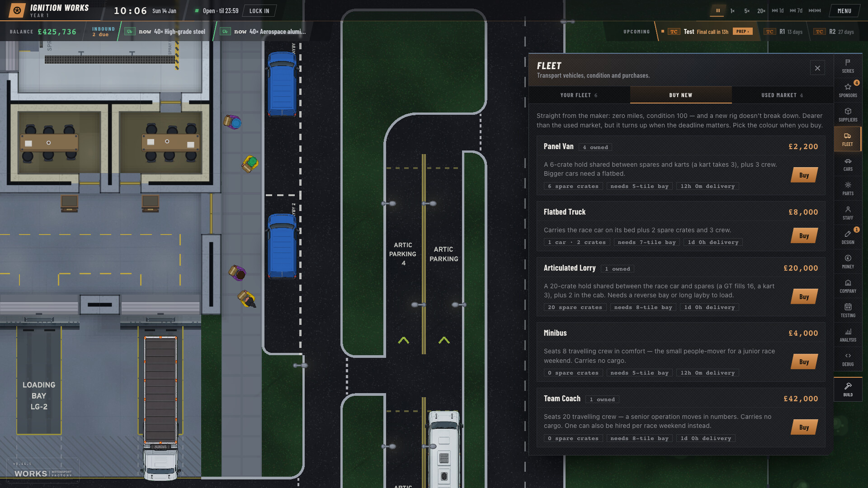Click the PREP badge on Test event
This screenshot has height=488, width=868.
pyautogui.click(x=742, y=32)
